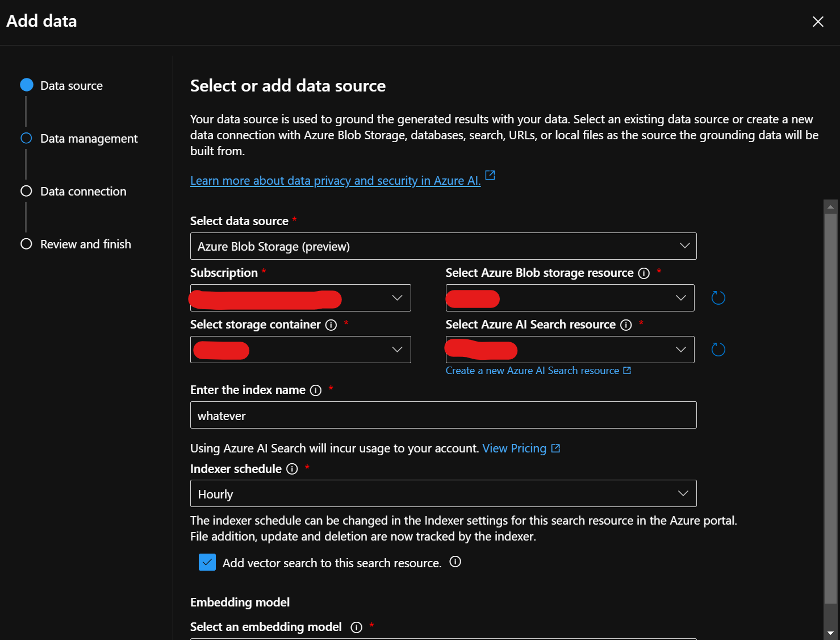
Task: Open the View Pricing link
Action: click(x=515, y=448)
